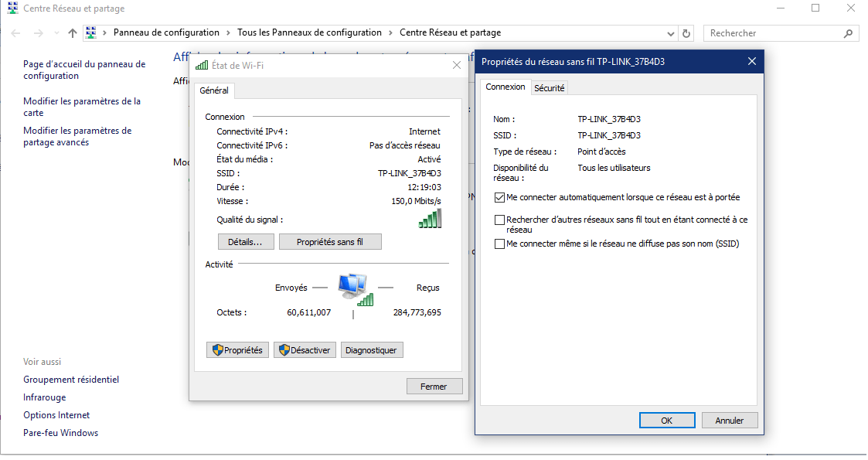The height and width of the screenshot is (460, 868).
Task: Open the address bar history dropdown
Action: (671, 33)
